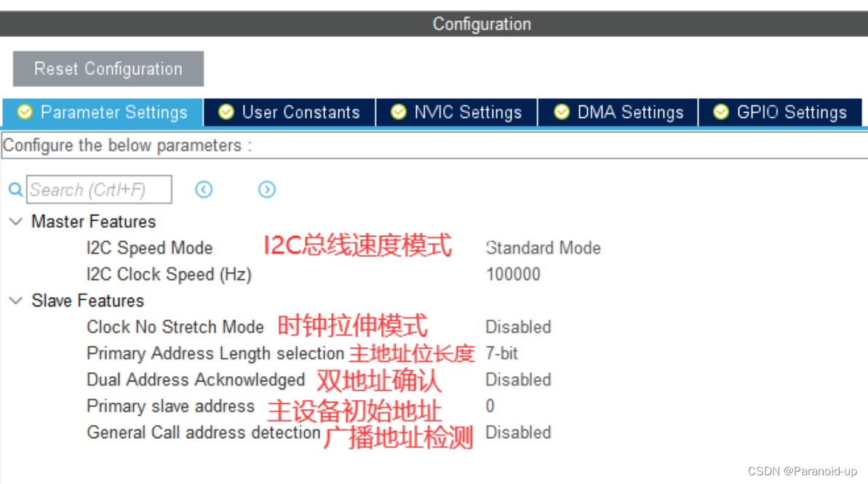Image resolution: width=868 pixels, height=484 pixels.
Task: Click the search magnifier icon
Action: [x=15, y=189]
